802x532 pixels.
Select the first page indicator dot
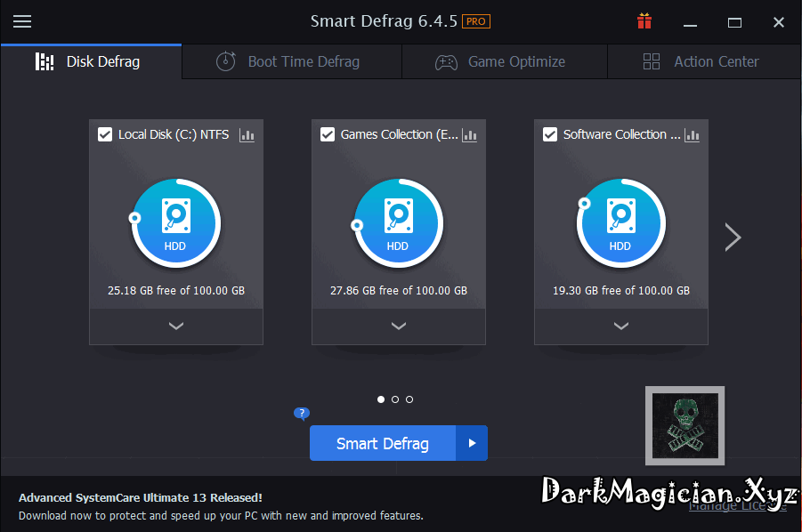381,399
